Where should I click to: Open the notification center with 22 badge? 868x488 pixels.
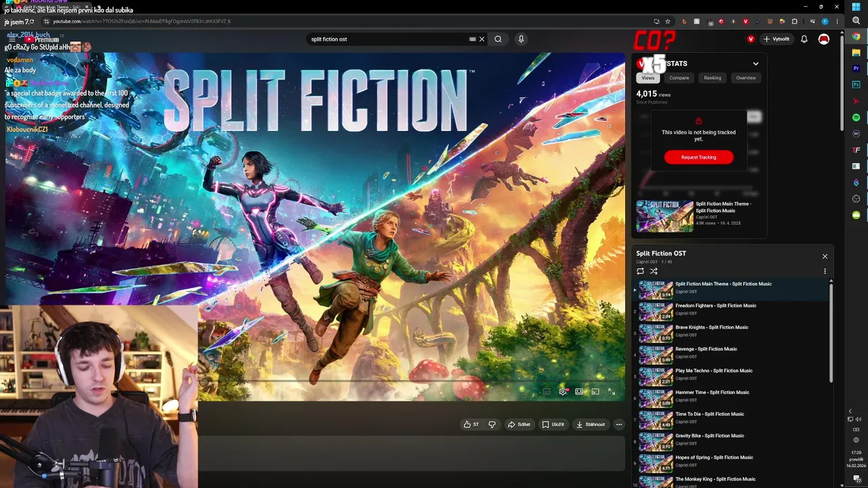tap(856, 479)
